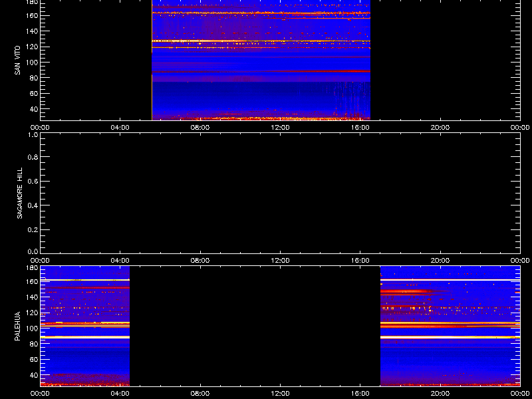Select the 140 tick on Palehua axis
This screenshot has width=532, height=399.
[x=32, y=297]
